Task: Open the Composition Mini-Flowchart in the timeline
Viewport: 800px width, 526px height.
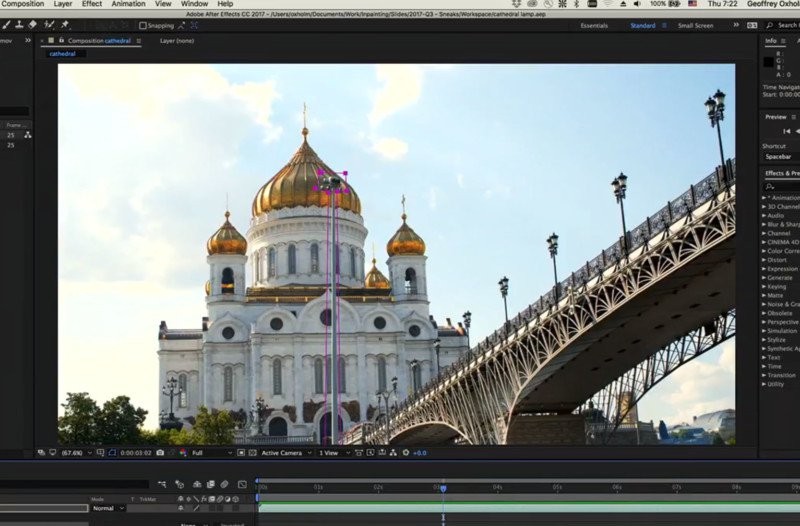Action: tap(162, 484)
